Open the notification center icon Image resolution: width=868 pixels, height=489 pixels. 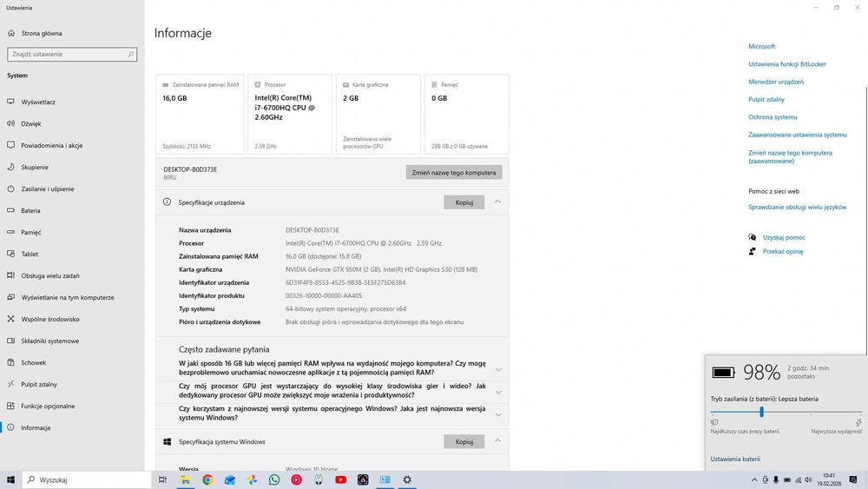click(x=853, y=480)
